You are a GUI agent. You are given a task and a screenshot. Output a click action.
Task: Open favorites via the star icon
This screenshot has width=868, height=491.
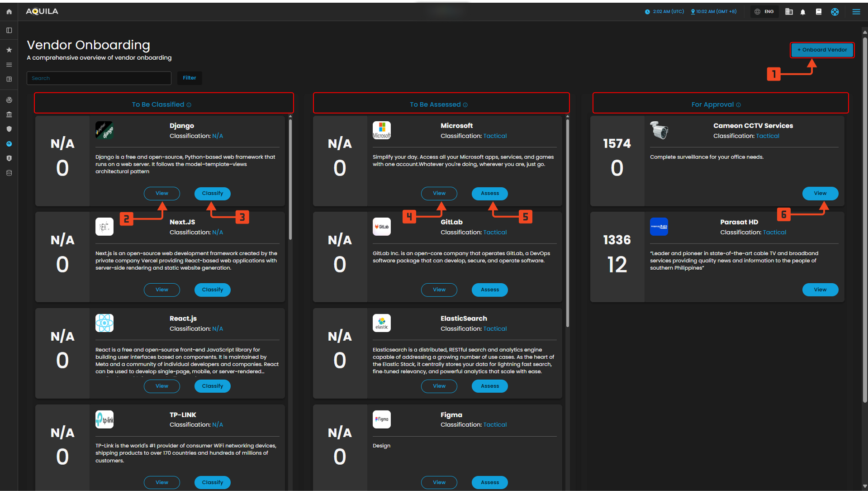9,50
